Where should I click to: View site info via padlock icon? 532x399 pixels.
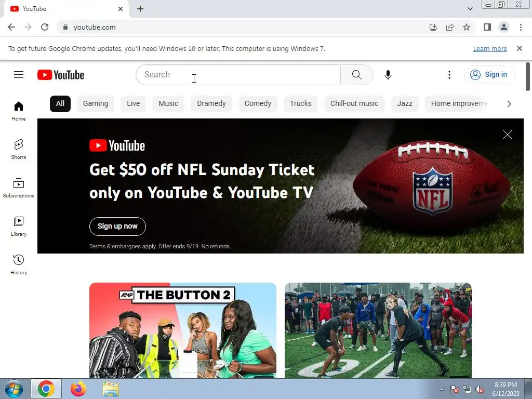pyautogui.click(x=65, y=27)
